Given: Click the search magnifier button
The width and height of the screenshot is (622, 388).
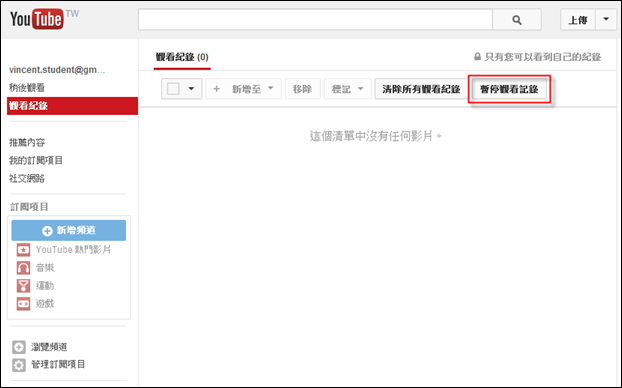Looking at the screenshot, I should pos(516,19).
